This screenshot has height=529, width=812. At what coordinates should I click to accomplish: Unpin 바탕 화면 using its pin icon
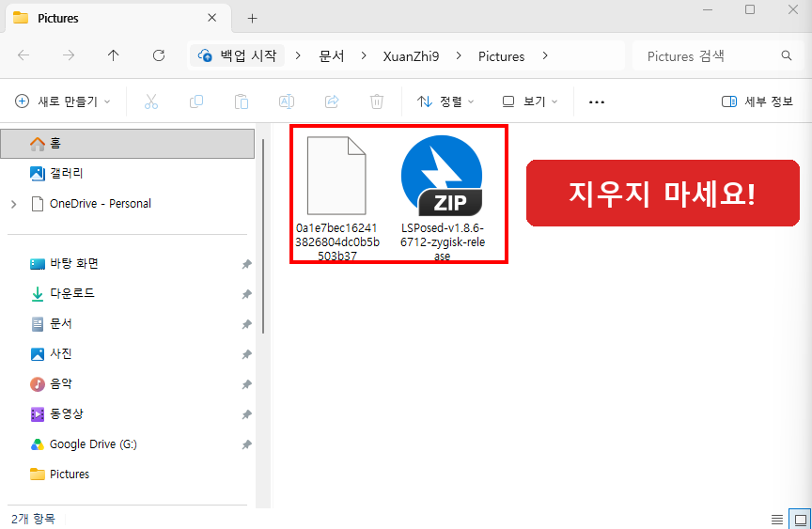246,264
